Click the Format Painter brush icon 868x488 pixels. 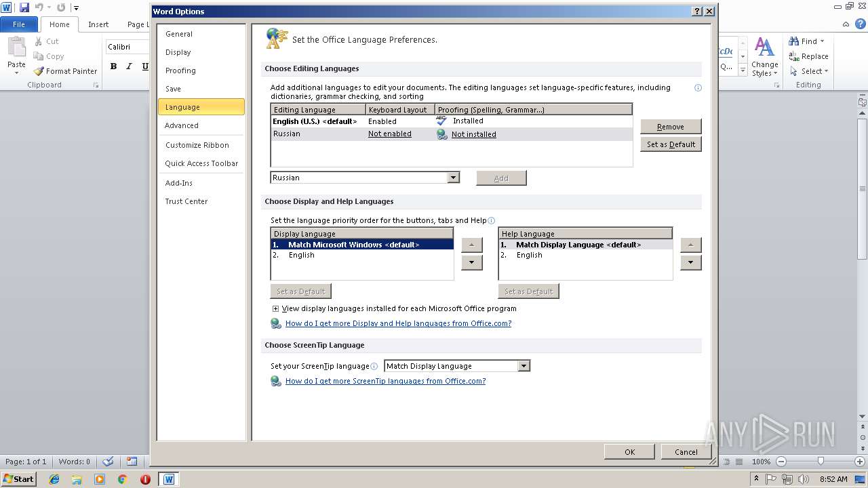pos(39,71)
